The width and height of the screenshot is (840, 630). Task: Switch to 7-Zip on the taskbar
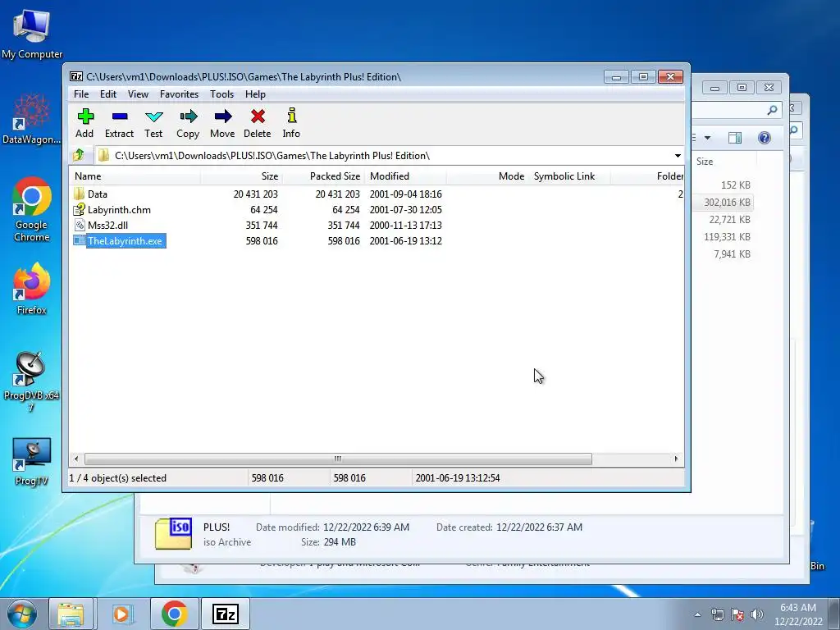tap(225, 614)
